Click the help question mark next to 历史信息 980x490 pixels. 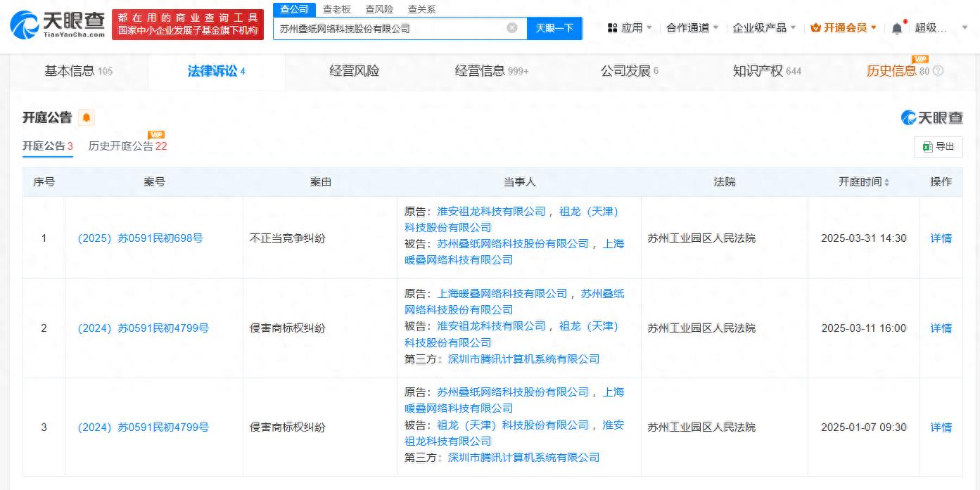pyautogui.click(x=938, y=71)
